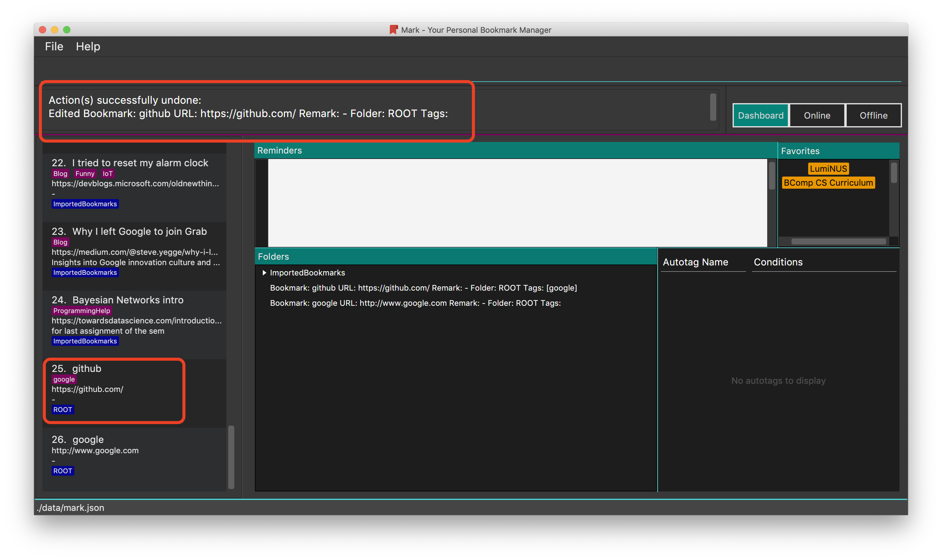
Task: Click the https://github.com/ URL in list
Action: coord(87,389)
